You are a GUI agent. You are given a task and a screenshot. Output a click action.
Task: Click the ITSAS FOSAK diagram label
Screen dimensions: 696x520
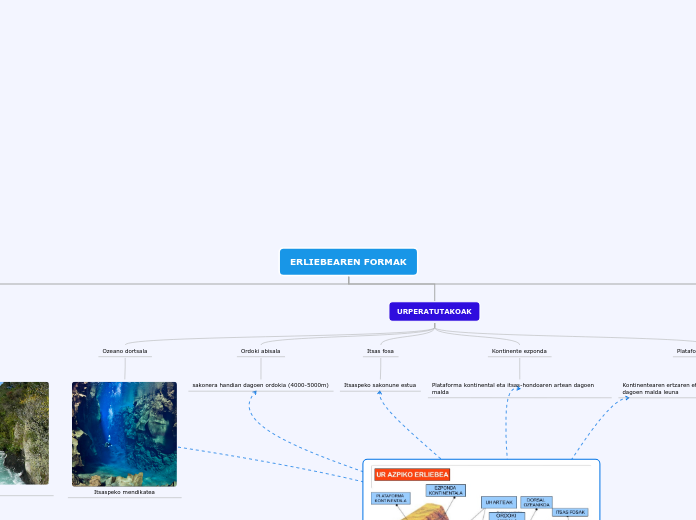[x=570, y=512]
